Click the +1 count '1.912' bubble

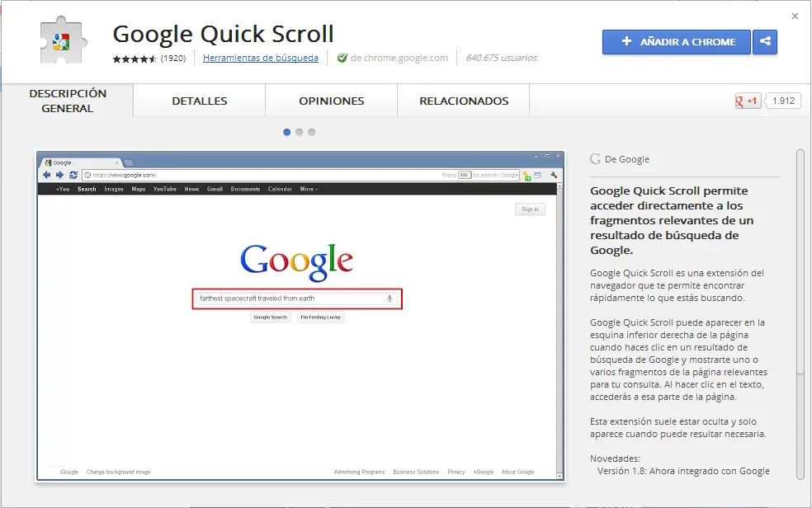(783, 101)
